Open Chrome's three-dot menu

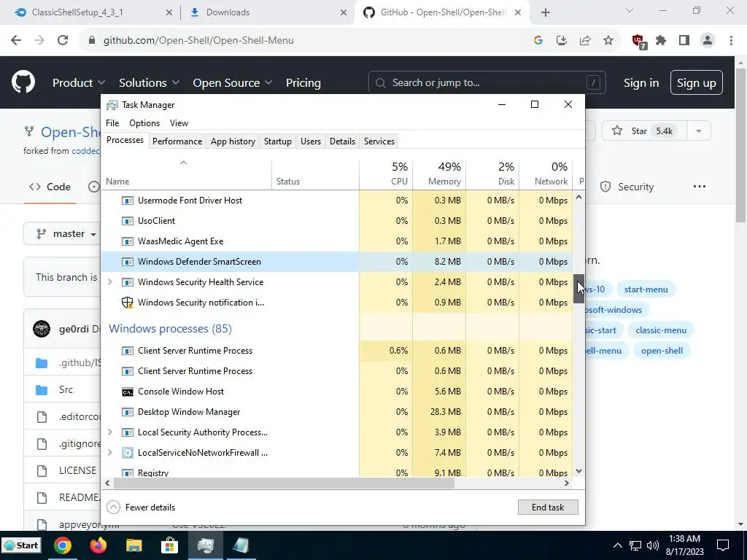(x=731, y=41)
